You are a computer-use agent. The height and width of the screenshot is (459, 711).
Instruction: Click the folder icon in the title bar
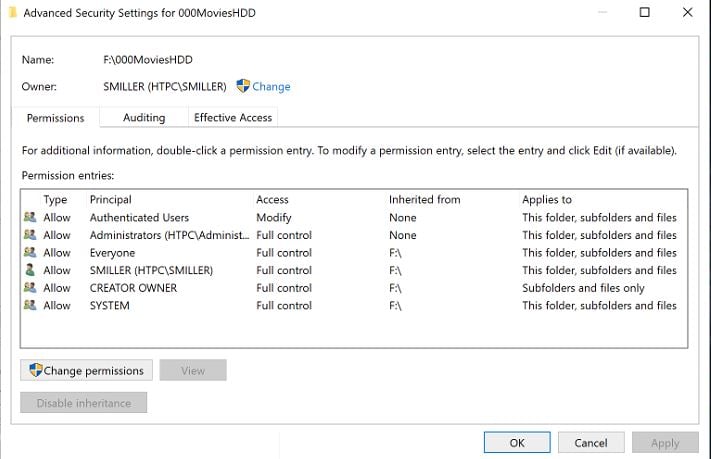coord(9,13)
